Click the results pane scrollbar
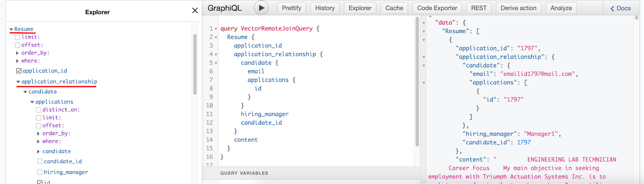Viewport: 644px width, 184px height. point(636,18)
